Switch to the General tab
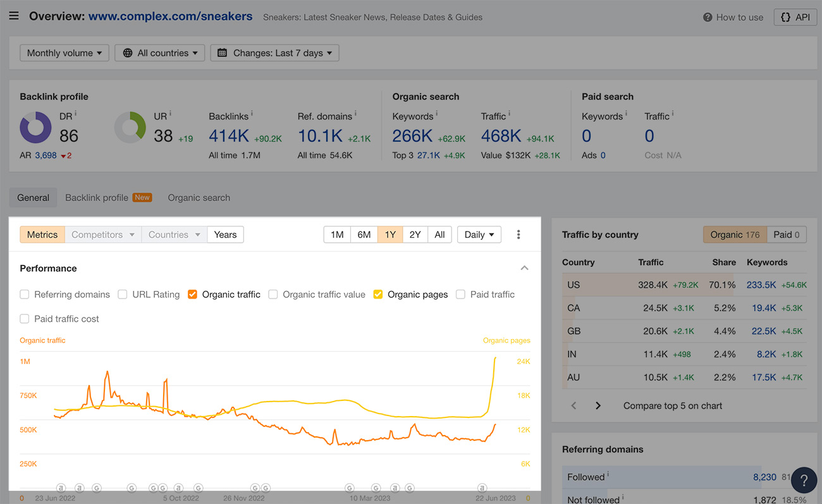822x504 pixels. pyautogui.click(x=33, y=198)
